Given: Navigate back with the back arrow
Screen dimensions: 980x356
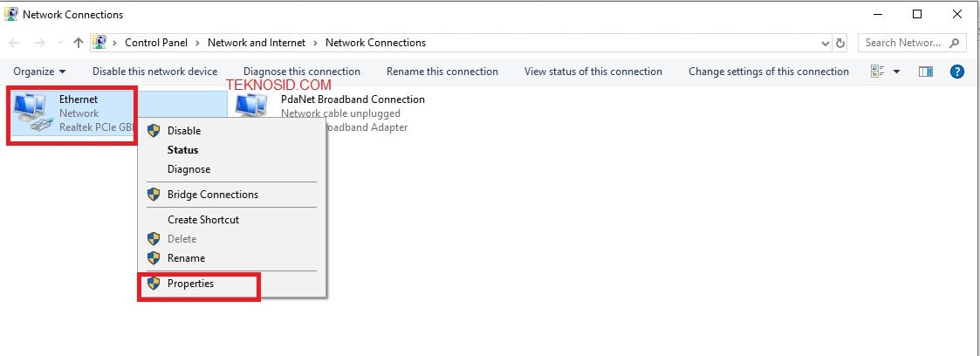Looking at the screenshot, I should [14, 43].
